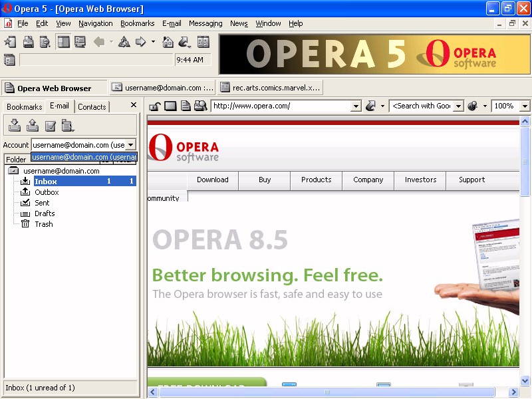Switch to the Contacts panel tab
Viewport: 532px width, 399px height.
pos(92,107)
